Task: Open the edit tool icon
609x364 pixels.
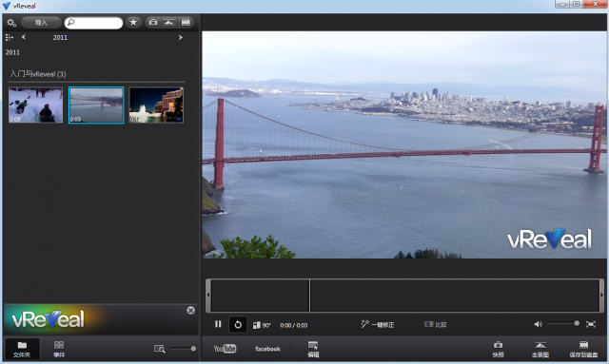Action: click(313, 349)
